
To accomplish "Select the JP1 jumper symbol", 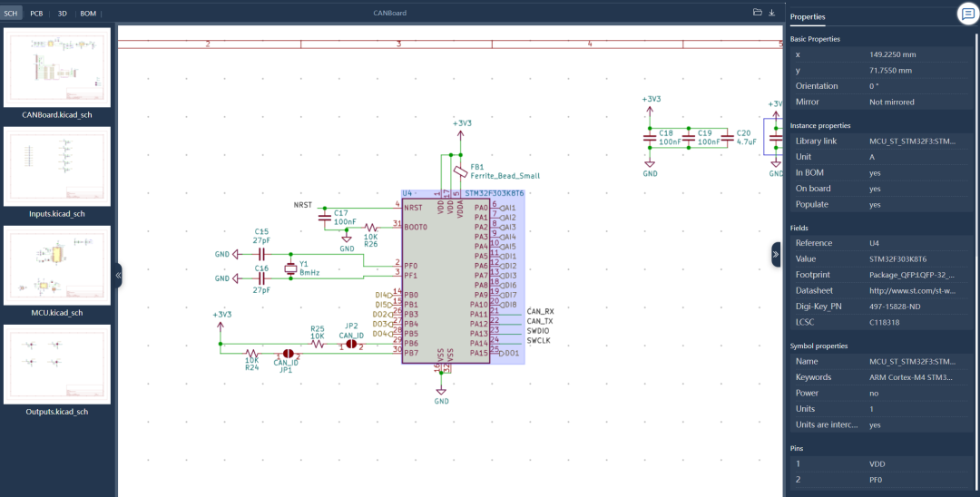I will pos(287,354).
